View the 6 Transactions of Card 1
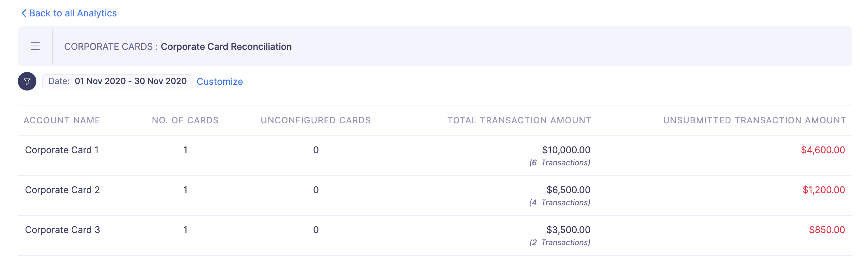This screenshot has width=868, height=273. 560,163
